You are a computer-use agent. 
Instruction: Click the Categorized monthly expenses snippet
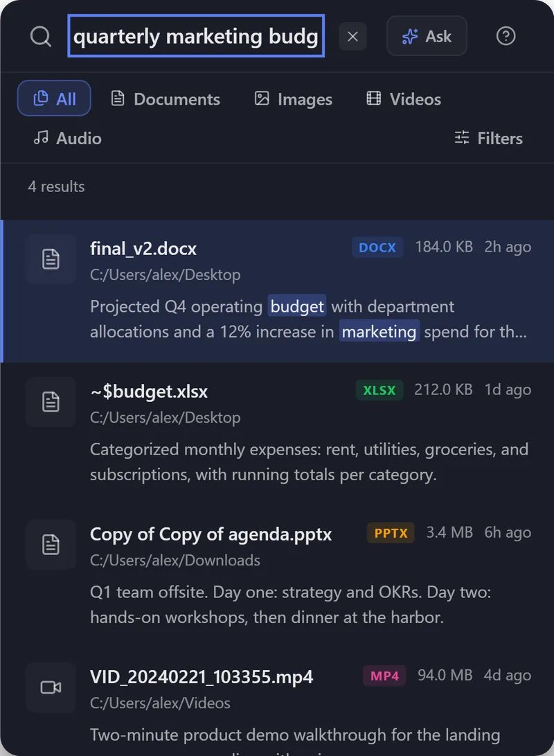click(310, 462)
